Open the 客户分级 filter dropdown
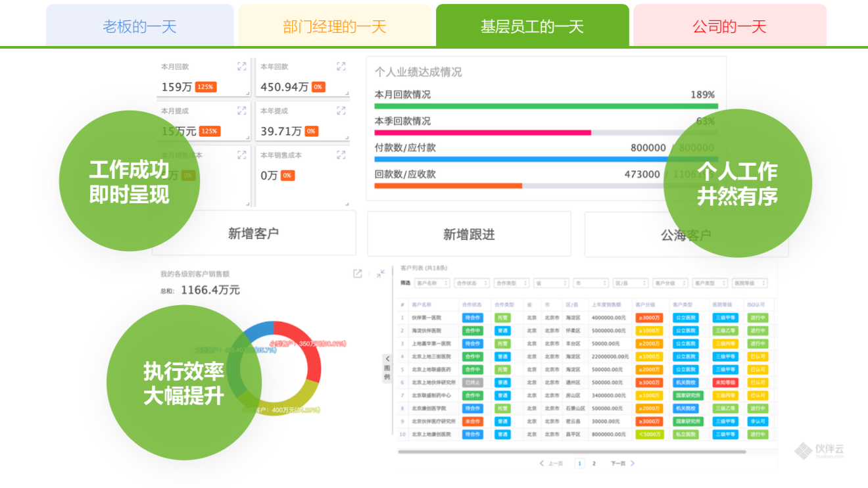 pyautogui.click(x=670, y=283)
